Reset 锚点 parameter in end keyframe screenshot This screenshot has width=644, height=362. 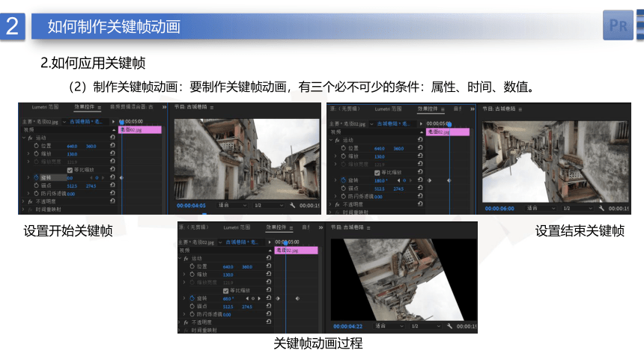pos(420,188)
